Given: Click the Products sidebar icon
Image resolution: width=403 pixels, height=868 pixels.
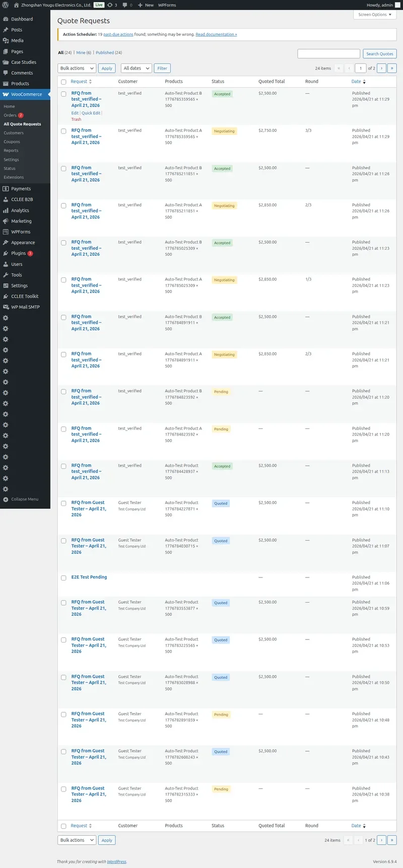Looking at the screenshot, I should point(6,84).
